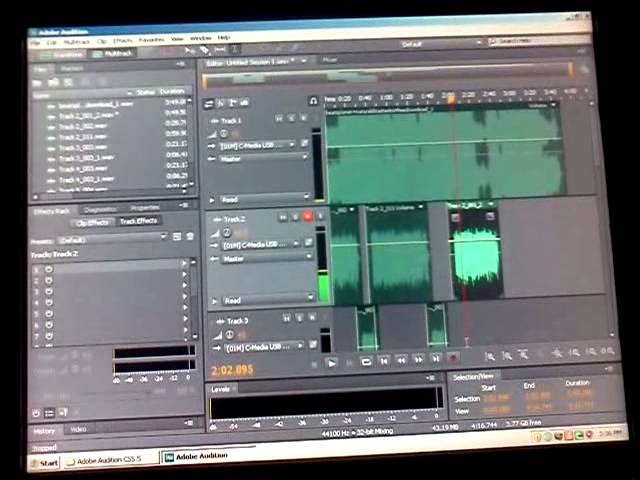Switch to the Markers tab
640x480 pixels.
(72, 69)
